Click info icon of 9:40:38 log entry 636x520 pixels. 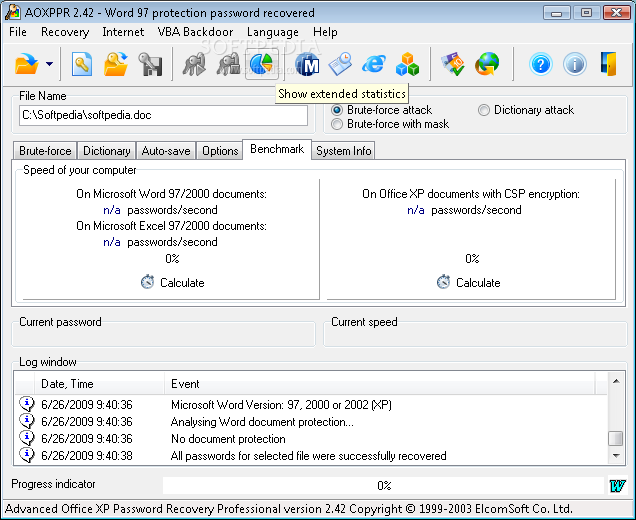click(27, 455)
